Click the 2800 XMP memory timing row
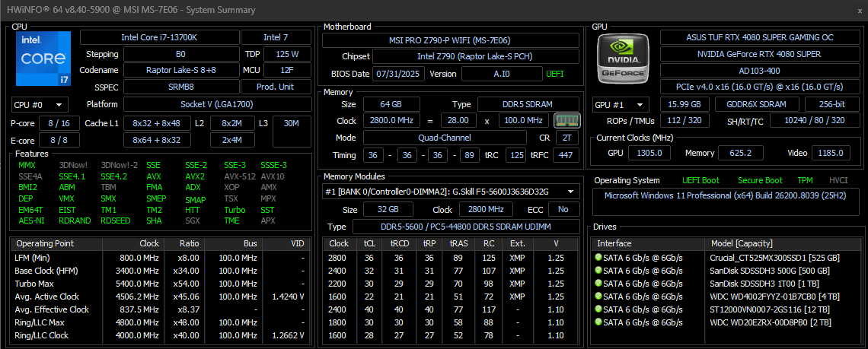 (x=451, y=258)
